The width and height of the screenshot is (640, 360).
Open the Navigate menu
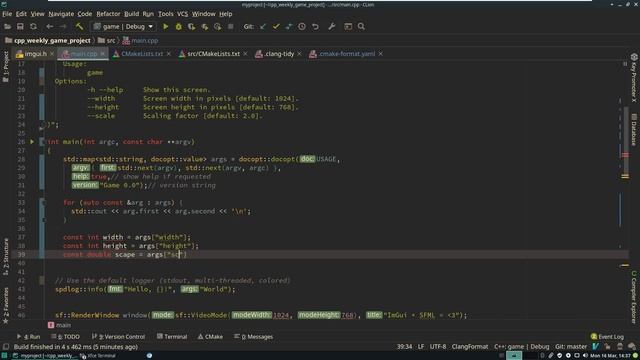point(61,14)
